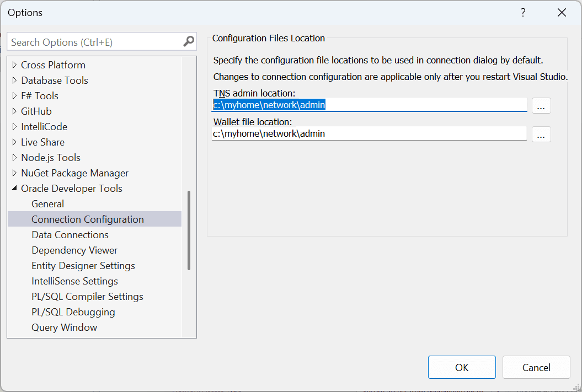Expand the Cross Platform node

click(13, 65)
